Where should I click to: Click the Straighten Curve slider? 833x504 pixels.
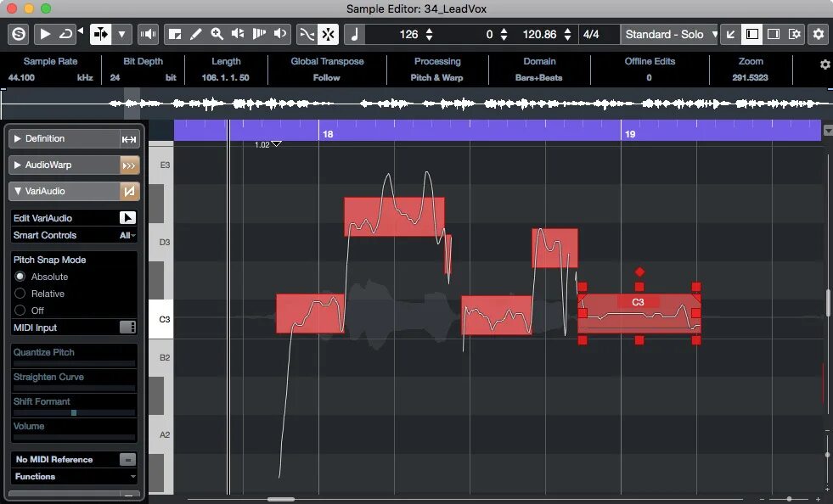click(x=75, y=389)
